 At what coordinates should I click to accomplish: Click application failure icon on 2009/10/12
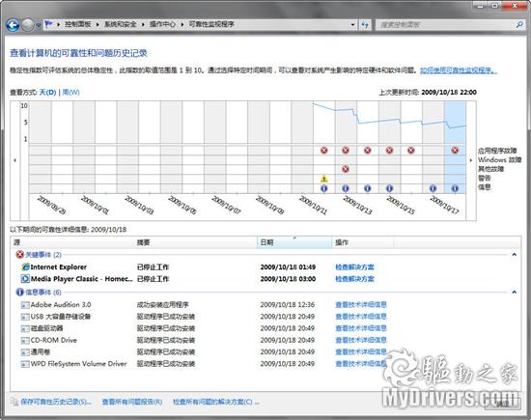tap(324, 150)
